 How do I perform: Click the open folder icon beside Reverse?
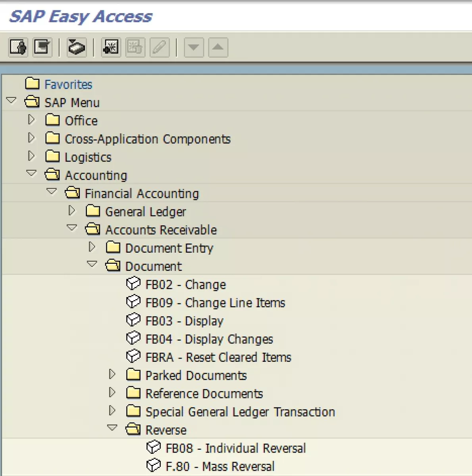(133, 429)
